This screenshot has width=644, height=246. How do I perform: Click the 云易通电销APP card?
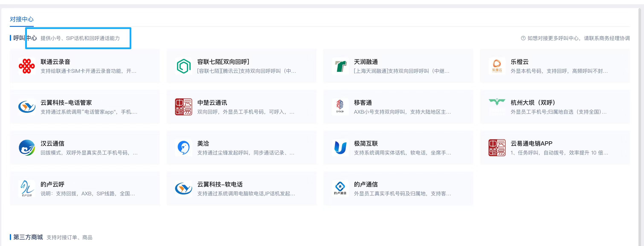coord(555,147)
